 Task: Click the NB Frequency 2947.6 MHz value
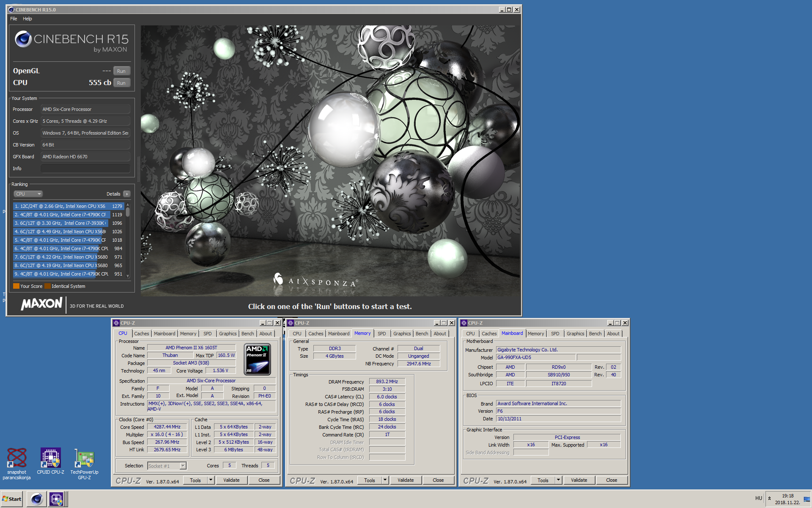pyautogui.click(x=419, y=364)
